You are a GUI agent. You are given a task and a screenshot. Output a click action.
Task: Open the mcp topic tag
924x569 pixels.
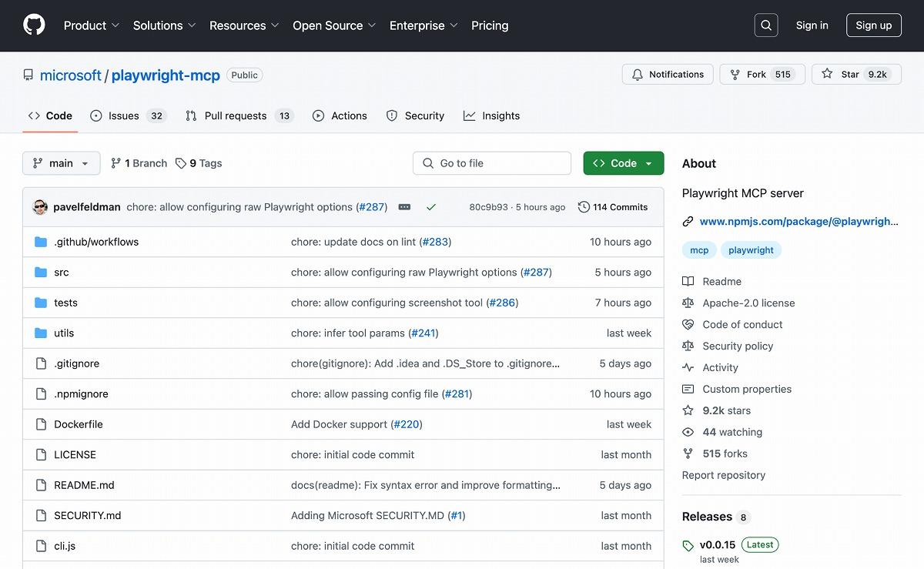pyautogui.click(x=699, y=250)
